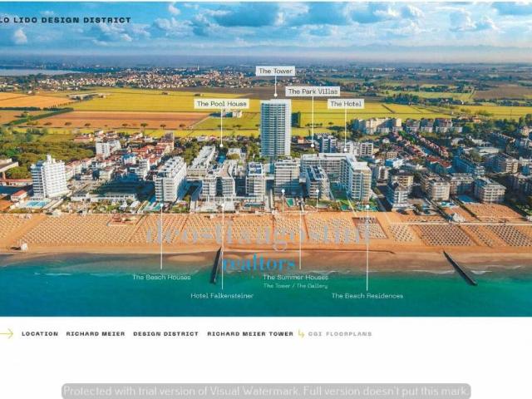
Task: Open Richard Meier Tower section
Action: (250, 334)
